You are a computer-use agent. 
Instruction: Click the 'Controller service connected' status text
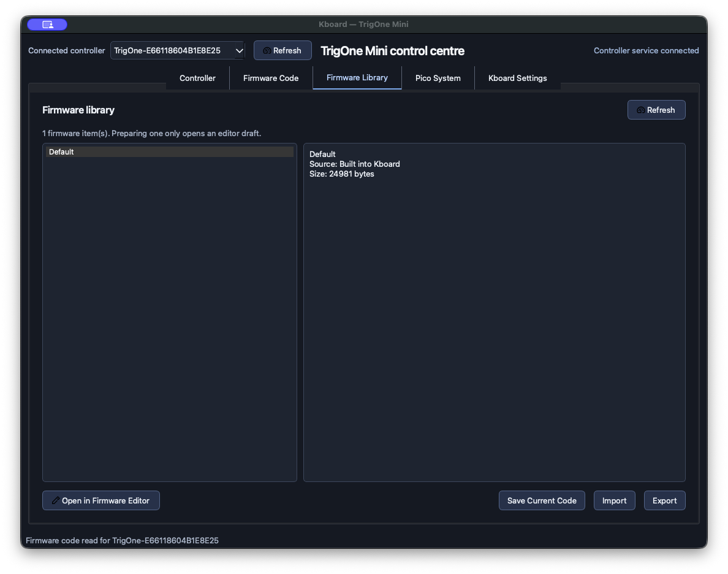point(646,51)
